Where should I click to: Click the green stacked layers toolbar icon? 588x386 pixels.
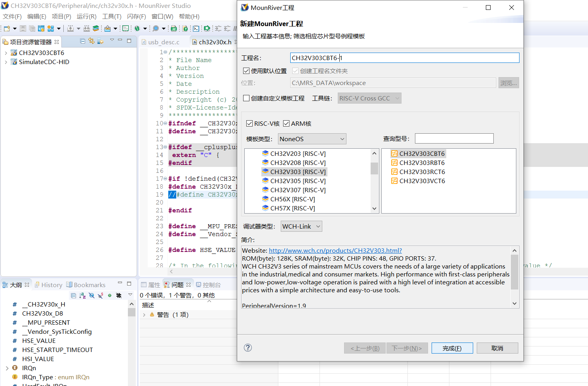coord(96,28)
